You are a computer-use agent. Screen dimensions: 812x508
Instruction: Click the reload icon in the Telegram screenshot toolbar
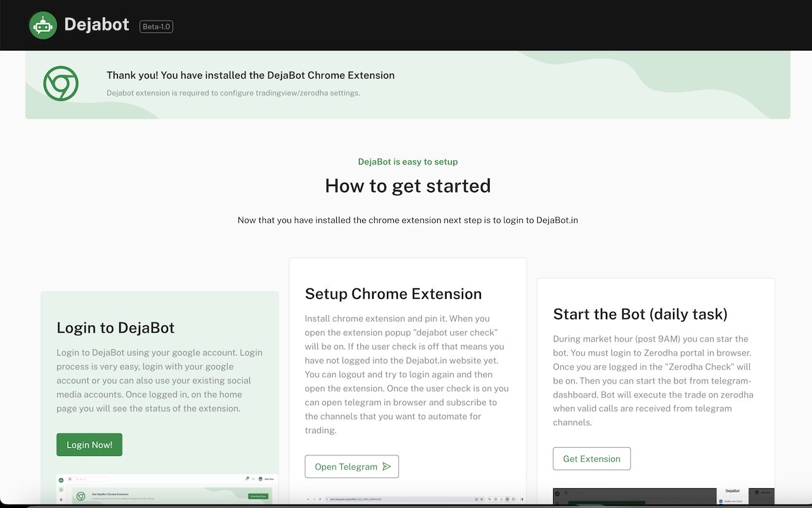click(320, 499)
